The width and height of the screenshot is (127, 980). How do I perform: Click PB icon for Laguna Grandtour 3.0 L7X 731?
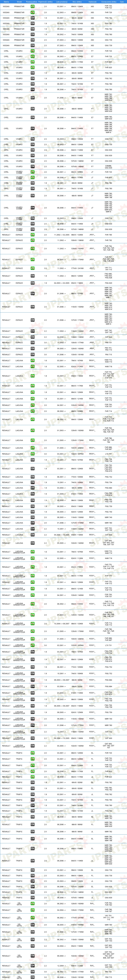click(32, 645)
